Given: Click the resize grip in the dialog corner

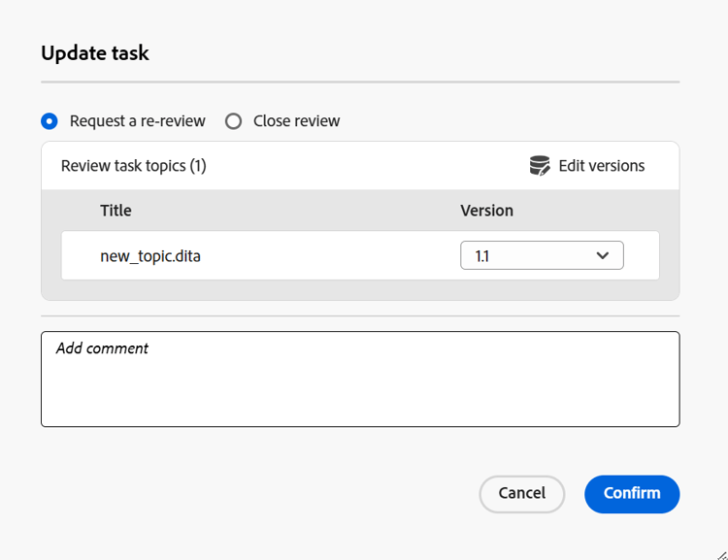Looking at the screenshot, I should (720, 553).
